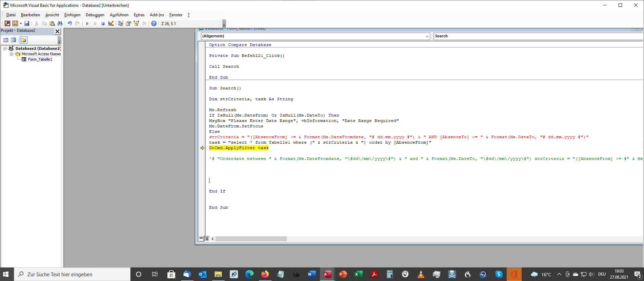
Task: Open Firefox from the taskbar
Action: (265, 274)
